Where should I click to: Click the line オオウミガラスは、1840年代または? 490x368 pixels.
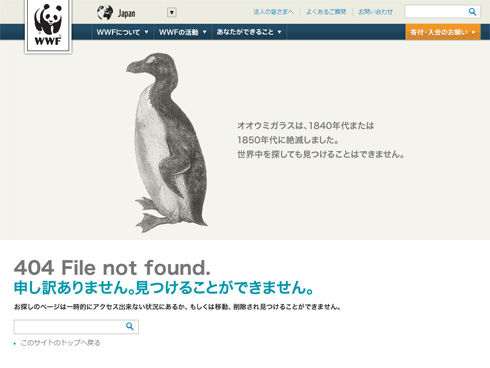(x=306, y=126)
